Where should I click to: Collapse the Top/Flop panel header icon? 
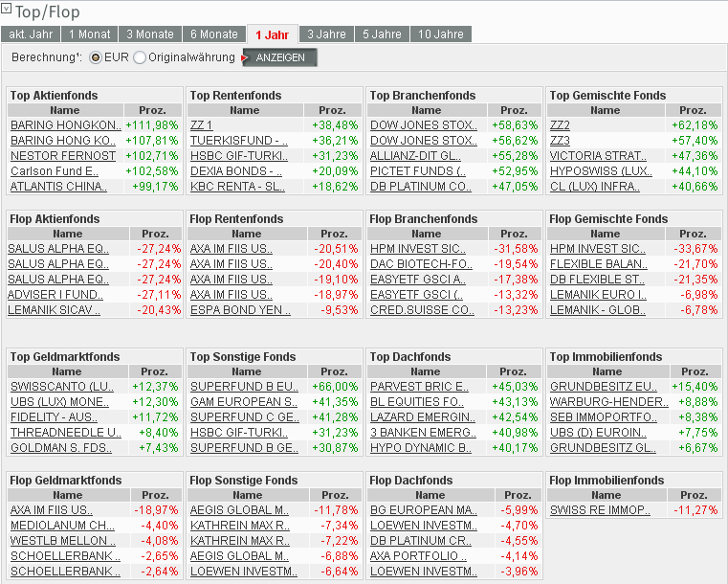[8, 11]
